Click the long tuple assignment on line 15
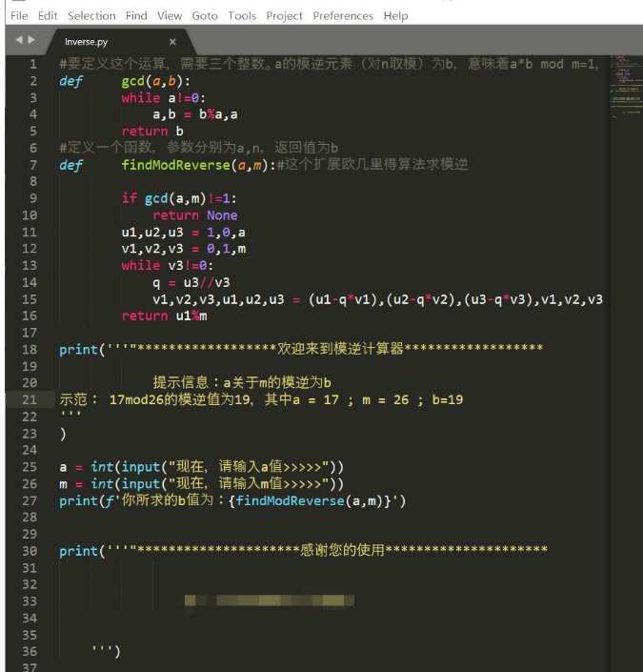The width and height of the screenshot is (643, 672). point(378,299)
